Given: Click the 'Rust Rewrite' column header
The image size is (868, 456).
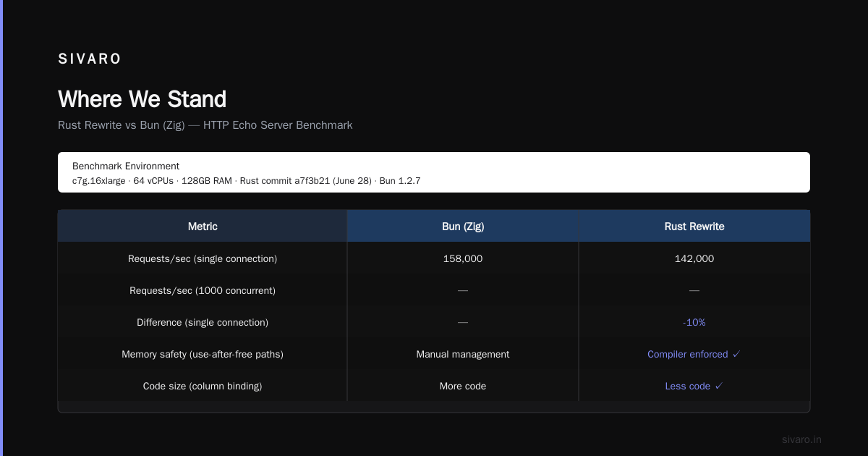Looking at the screenshot, I should (694, 227).
